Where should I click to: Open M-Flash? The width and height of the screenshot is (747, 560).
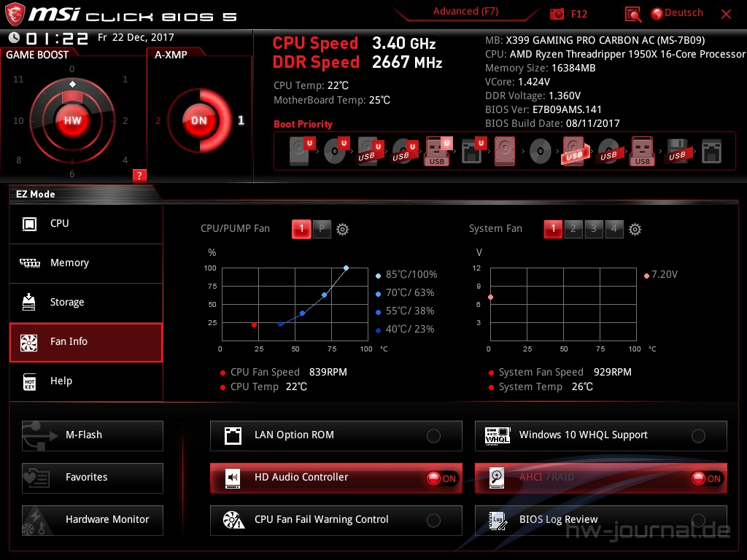tap(93, 435)
